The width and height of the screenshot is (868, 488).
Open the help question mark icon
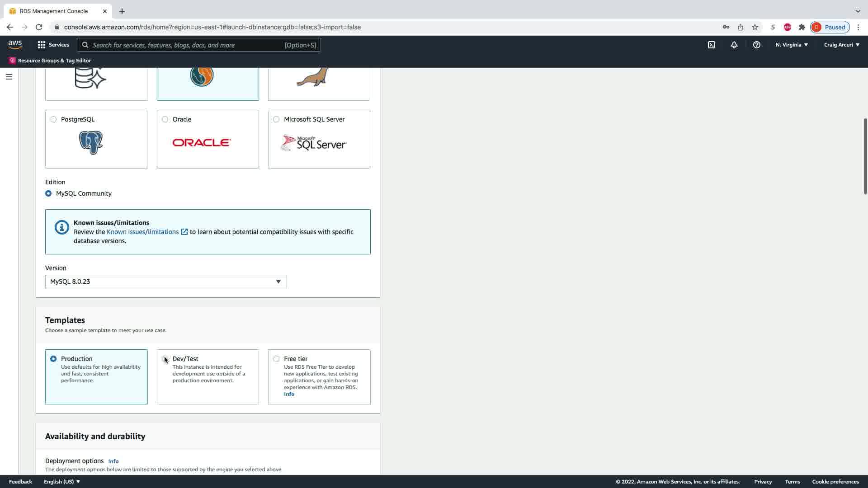756,45
